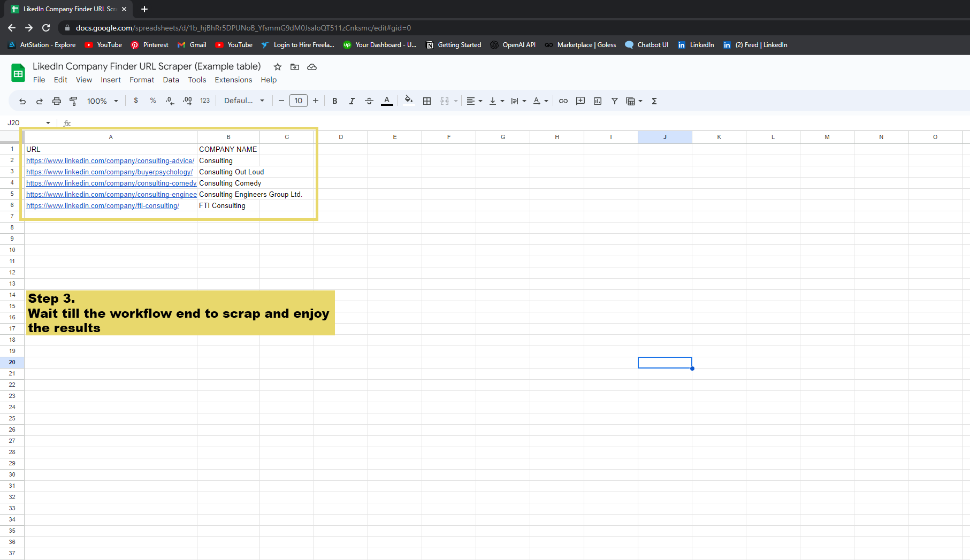Open the fti-consulting LinkedIn link
970x560 pixels.
[103, 206]
